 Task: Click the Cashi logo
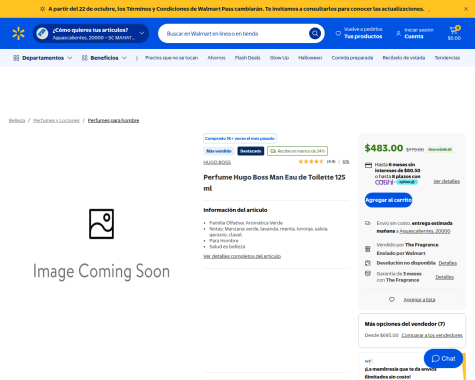(384, 182)
